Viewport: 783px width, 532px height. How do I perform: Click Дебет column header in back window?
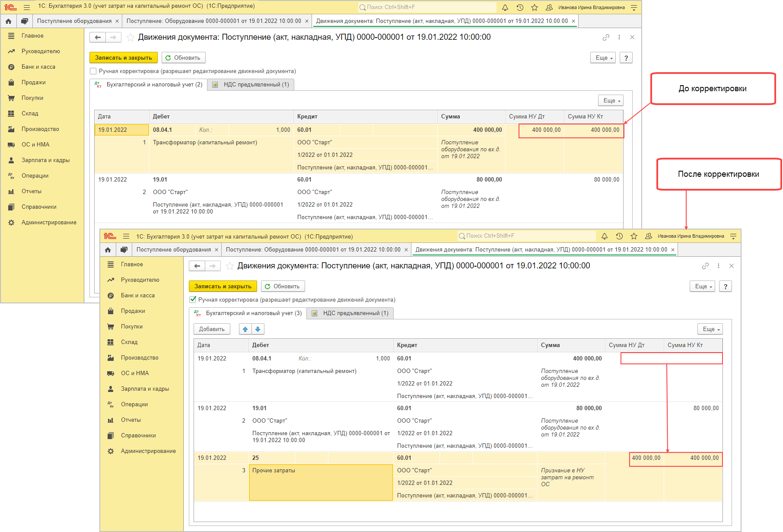tap(221, 117)
